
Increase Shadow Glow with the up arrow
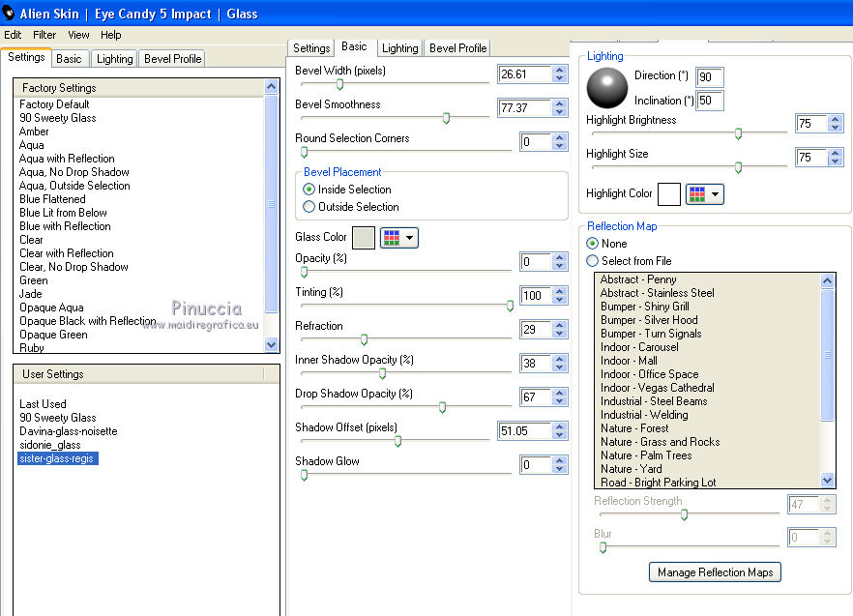point(559,459)
